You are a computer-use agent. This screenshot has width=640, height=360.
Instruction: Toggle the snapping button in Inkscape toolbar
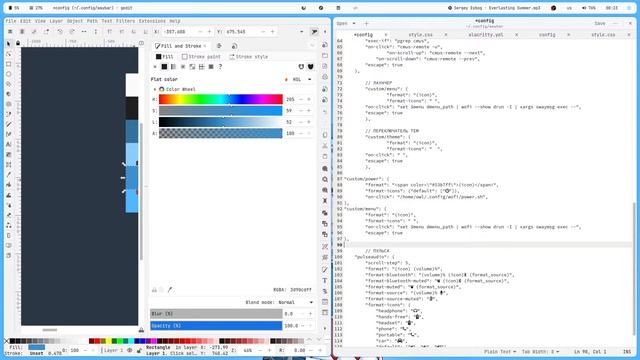point(314,31)
